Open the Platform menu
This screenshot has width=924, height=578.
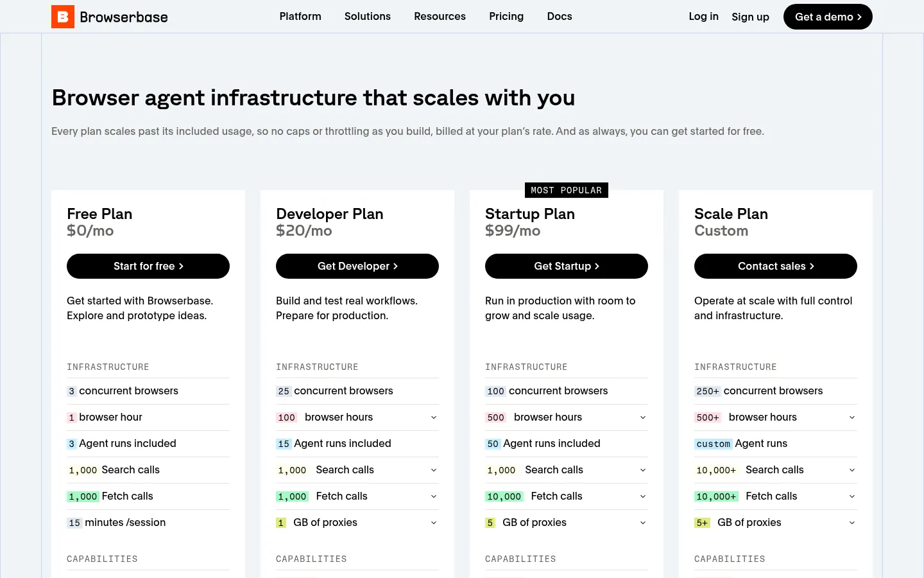300,17
